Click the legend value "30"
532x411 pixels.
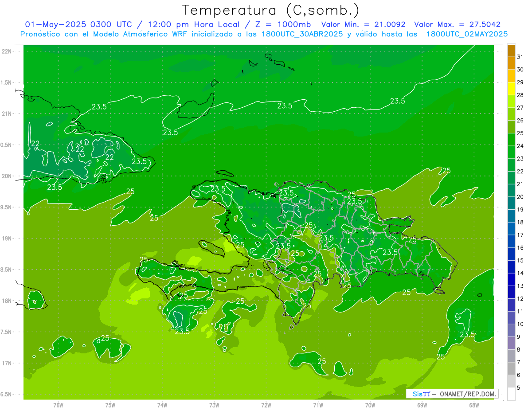pos(520,70)
